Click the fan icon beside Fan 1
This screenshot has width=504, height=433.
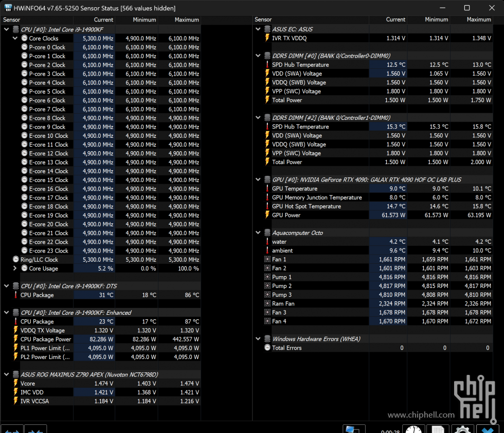click(267, 259)
